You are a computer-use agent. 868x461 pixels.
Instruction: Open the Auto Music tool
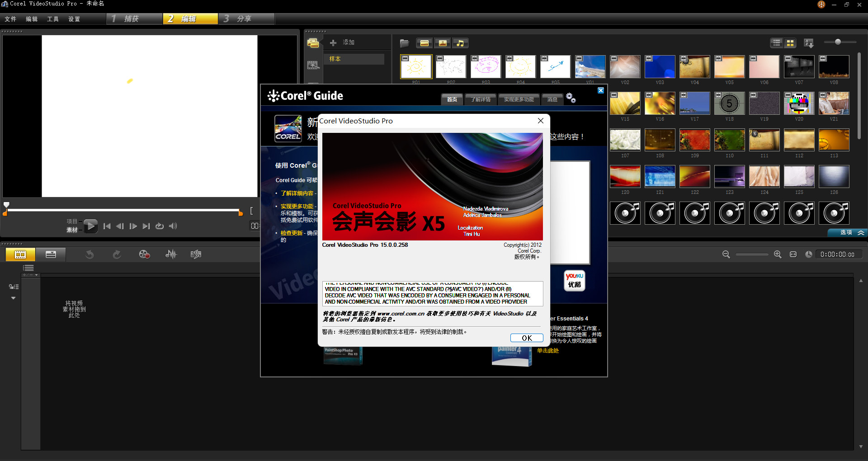[196, 254]
